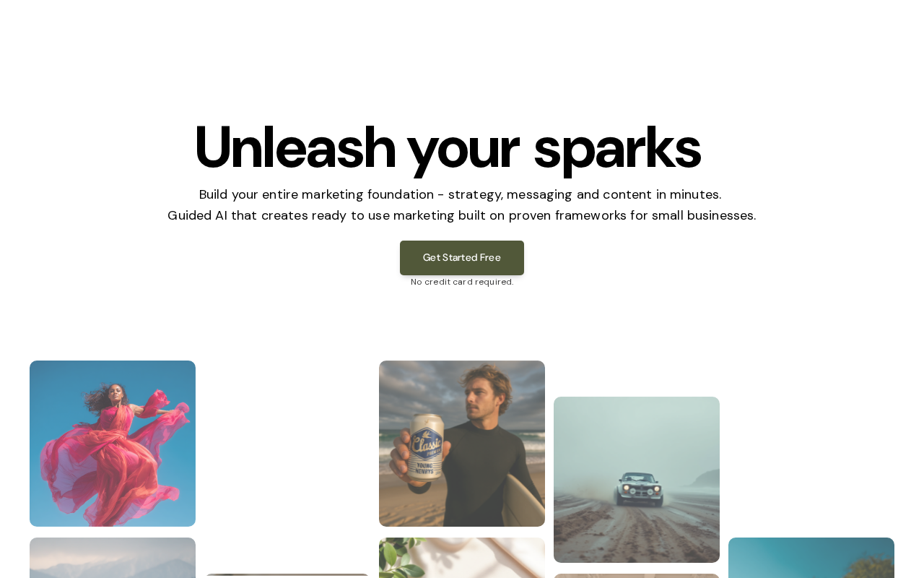Open the green plant leaves image

click(x=462, y=558)
